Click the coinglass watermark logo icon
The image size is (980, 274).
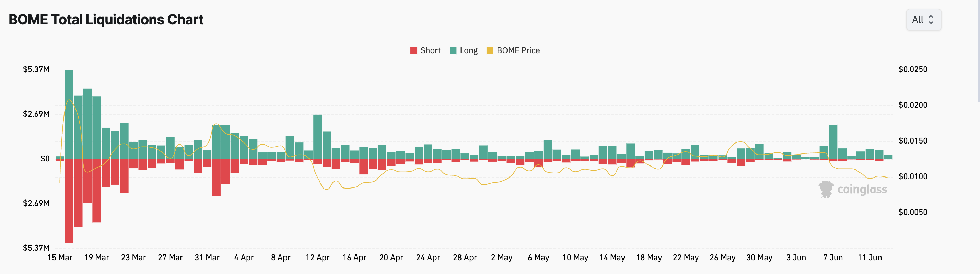click(x=826, y=189)
